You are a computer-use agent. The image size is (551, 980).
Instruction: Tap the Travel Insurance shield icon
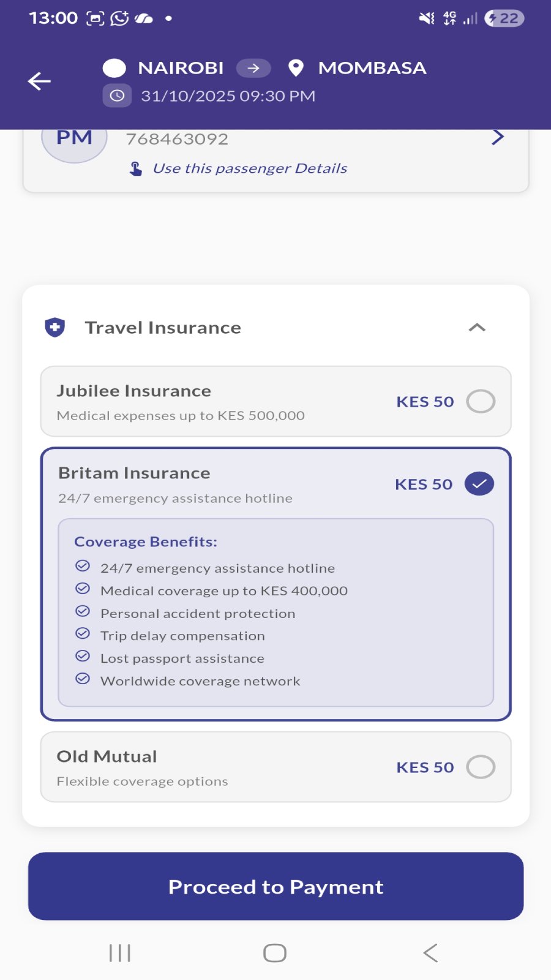click(x=55, y=328)
